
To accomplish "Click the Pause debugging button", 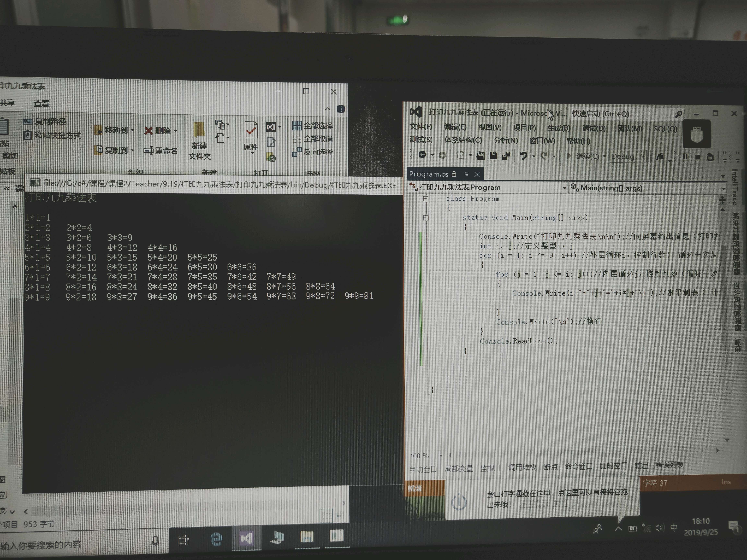I will pos(685,157).
